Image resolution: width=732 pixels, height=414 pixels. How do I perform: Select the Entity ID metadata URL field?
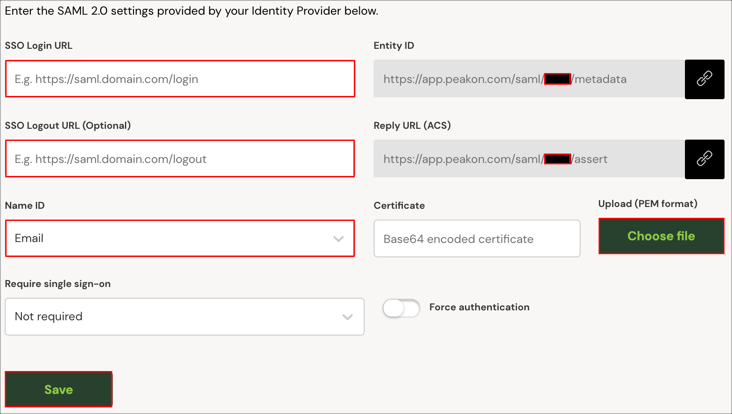click(x=528, y=79)
